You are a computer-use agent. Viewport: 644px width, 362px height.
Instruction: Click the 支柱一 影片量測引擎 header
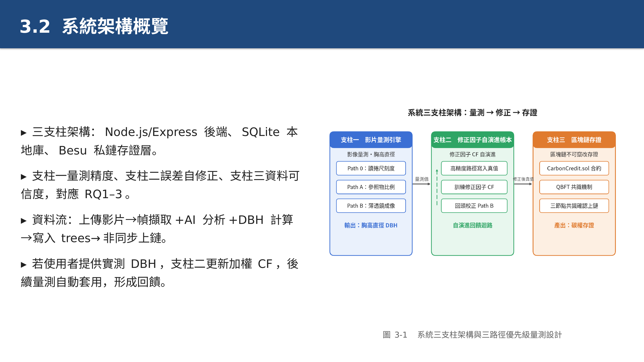coord(371,140)
